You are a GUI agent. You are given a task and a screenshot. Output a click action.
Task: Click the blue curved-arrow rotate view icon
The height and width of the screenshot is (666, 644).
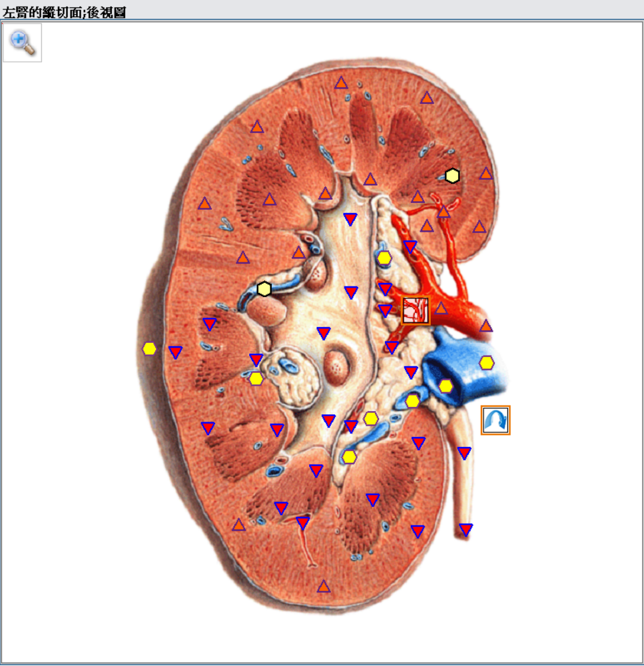495,420
